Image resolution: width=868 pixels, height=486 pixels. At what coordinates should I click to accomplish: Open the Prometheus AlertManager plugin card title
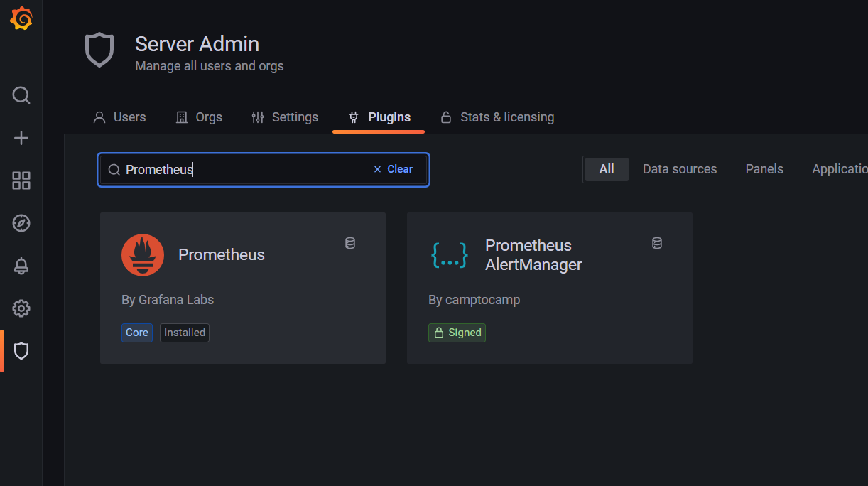point(533,255)
